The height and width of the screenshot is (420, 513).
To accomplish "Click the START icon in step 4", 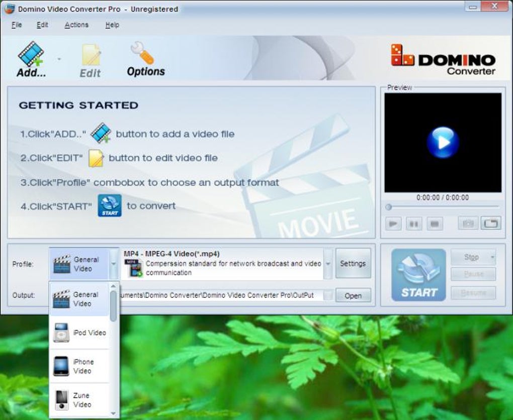I will (x=110, y=205).
